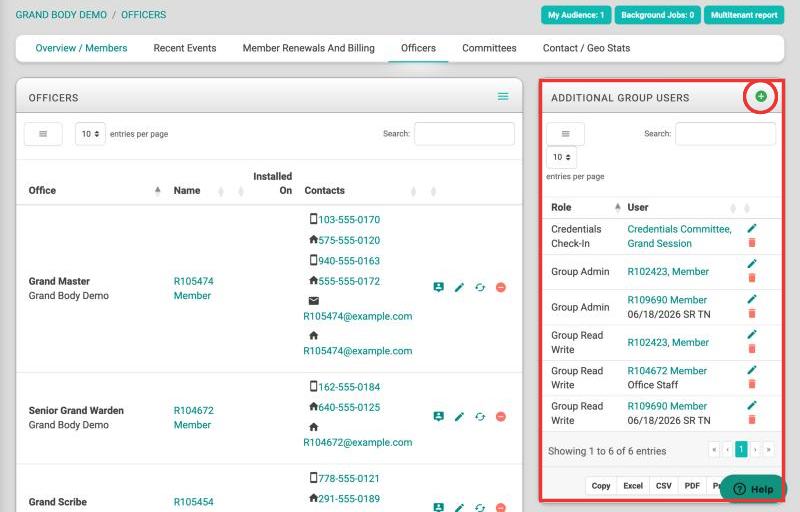800x512 pixels.
Task: Open the Multitenant report
Action: tap(744, 15)
